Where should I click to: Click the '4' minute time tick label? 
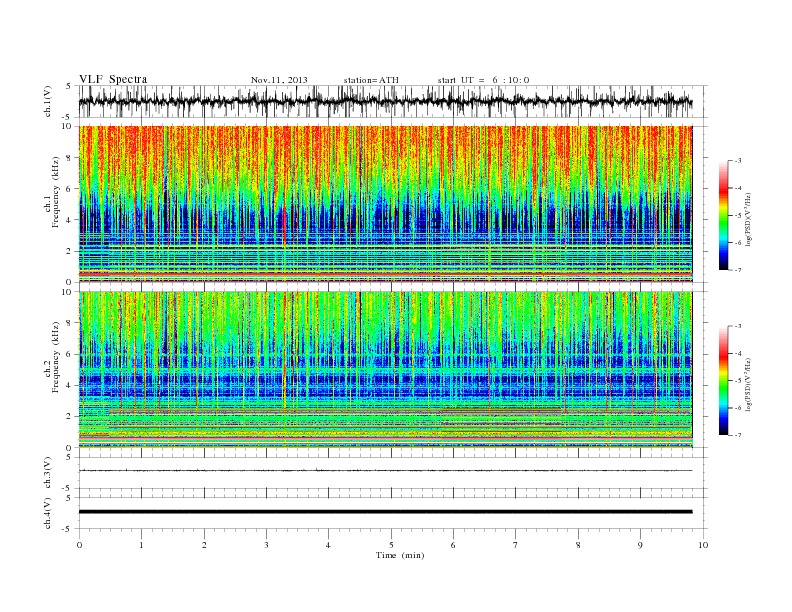tap(328, 545)
